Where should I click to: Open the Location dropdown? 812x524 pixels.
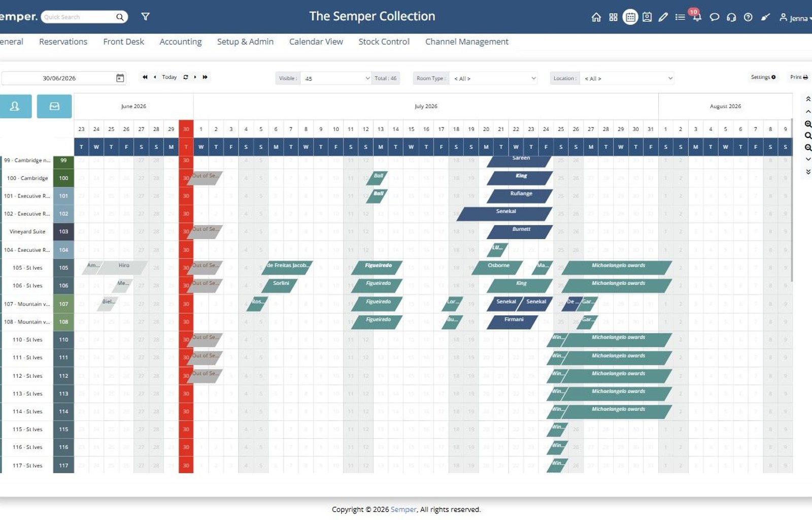point(627,78)
